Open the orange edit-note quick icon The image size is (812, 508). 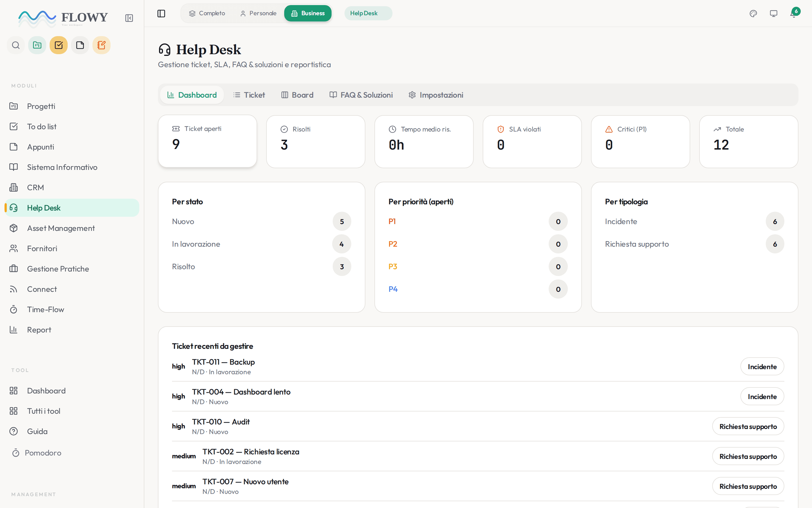[101, 45]
